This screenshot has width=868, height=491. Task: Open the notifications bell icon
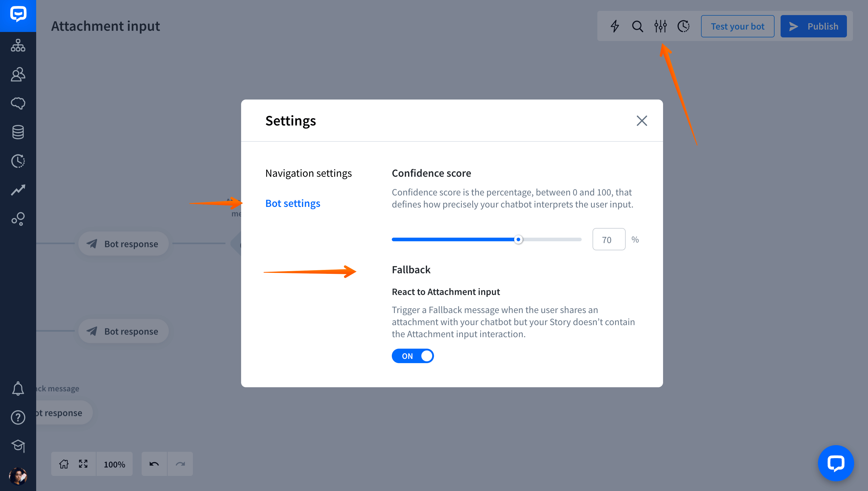click(x=18, y=388)
